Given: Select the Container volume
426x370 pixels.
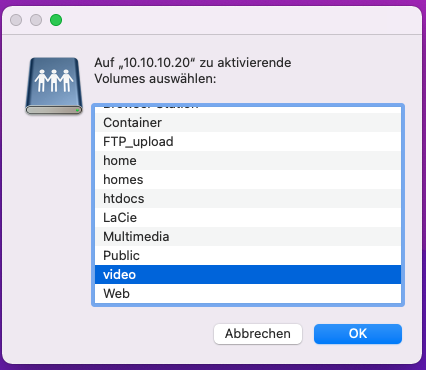Looking at the screenshot, I should [248, 123].
